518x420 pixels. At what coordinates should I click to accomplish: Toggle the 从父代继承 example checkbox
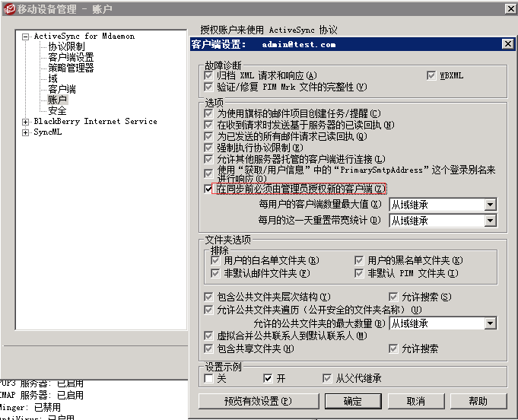tap(327, 378)
